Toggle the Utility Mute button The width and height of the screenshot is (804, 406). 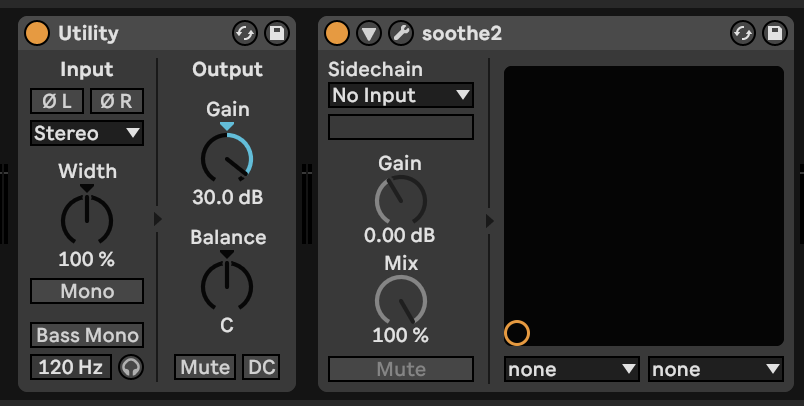(x=205, y=367)
